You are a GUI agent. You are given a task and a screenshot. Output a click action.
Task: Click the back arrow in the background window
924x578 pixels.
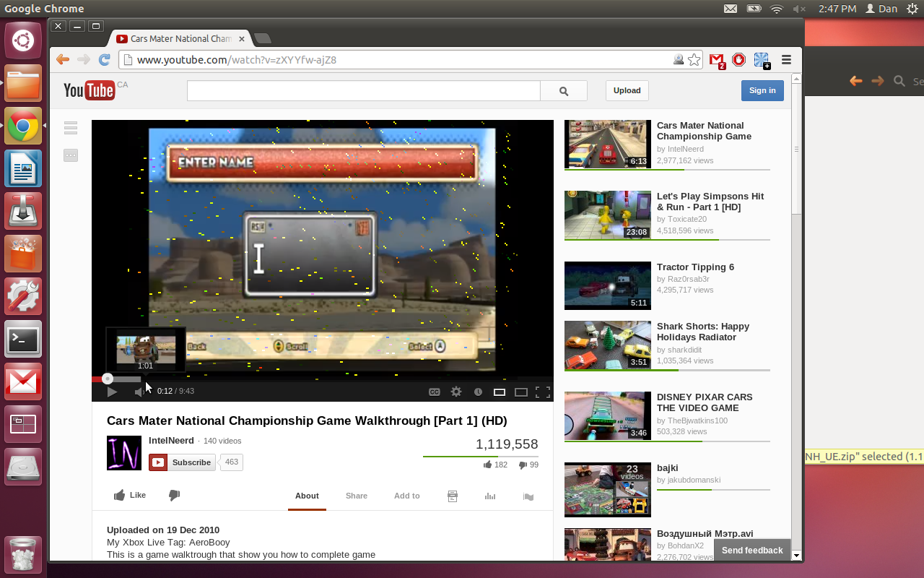click(856, 81)
